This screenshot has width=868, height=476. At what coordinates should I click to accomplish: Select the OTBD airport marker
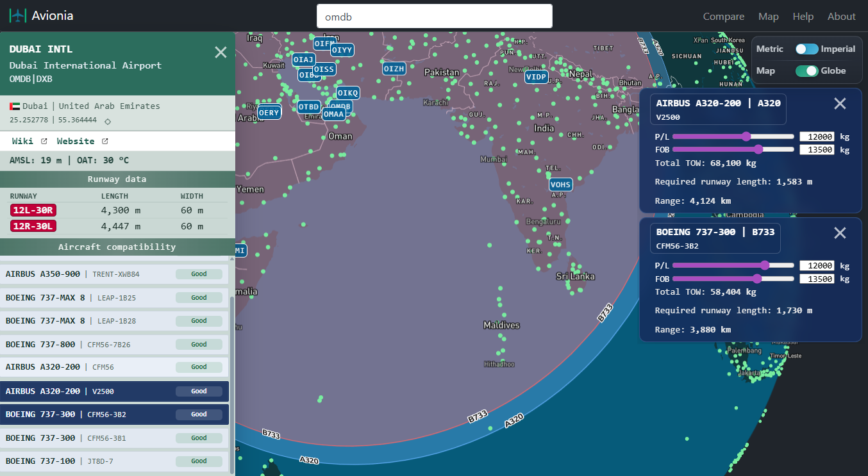(309, 106)
